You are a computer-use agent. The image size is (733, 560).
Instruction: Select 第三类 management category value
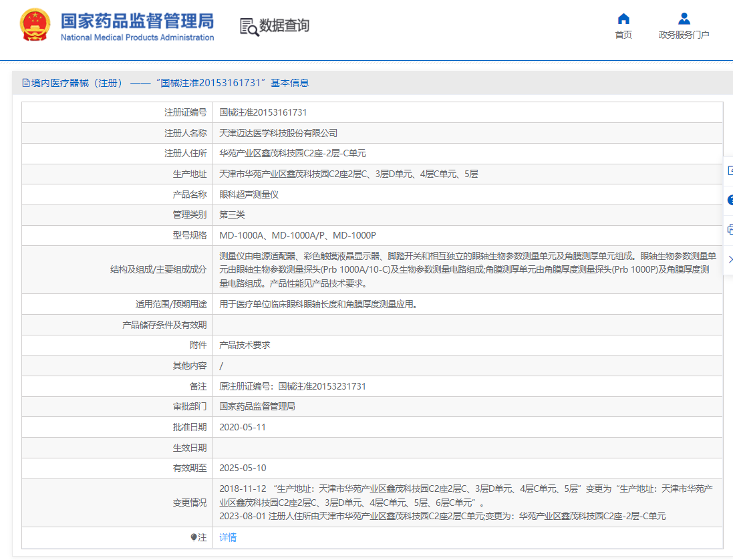232,215
